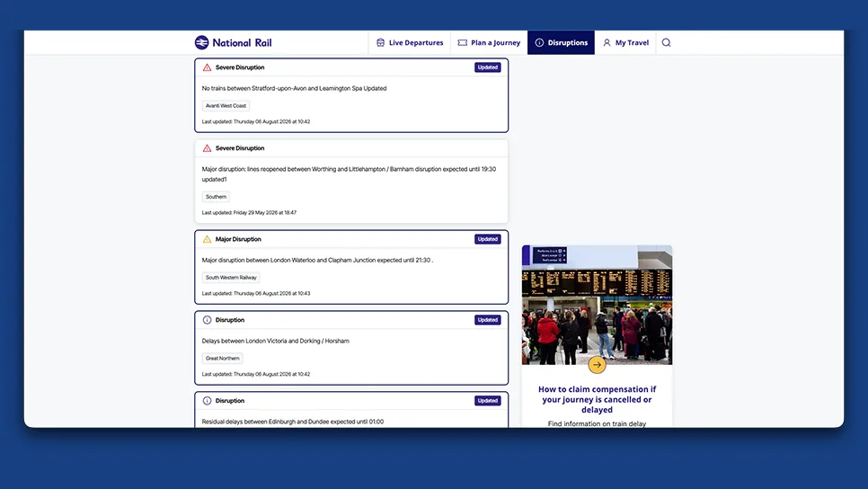Image resolution: width=868 pixels, height=489 pixels.
Task: Open Residual delays between Edinburgh and Dundee
Action: click(x=293, y=422)
